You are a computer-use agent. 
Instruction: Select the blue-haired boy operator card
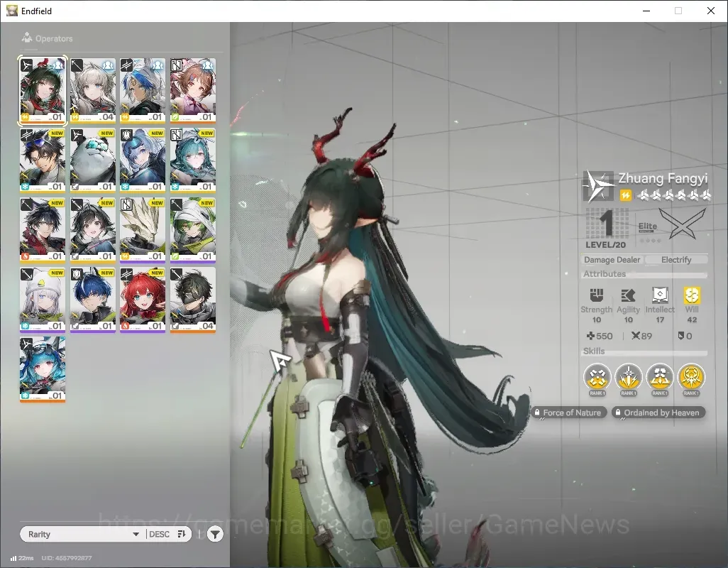pyautogui.click(x=92, y=300)
